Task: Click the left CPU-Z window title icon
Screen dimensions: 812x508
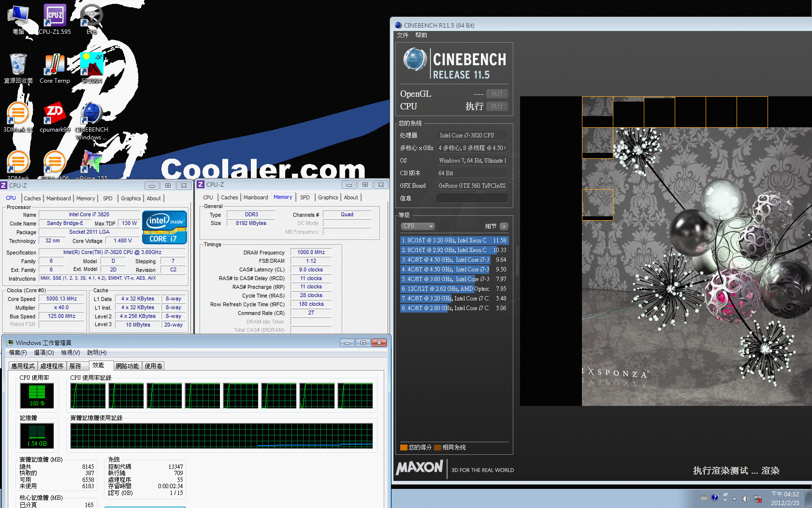Action: coord(4,185)
